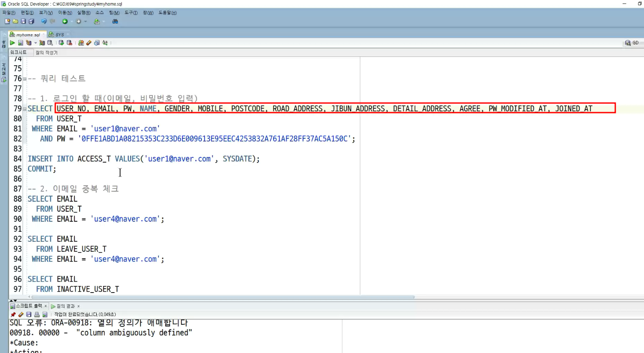Click FROM LEAVE_USER_T on line 93
The height and width of the screenshot is (353, 644).
71,249
